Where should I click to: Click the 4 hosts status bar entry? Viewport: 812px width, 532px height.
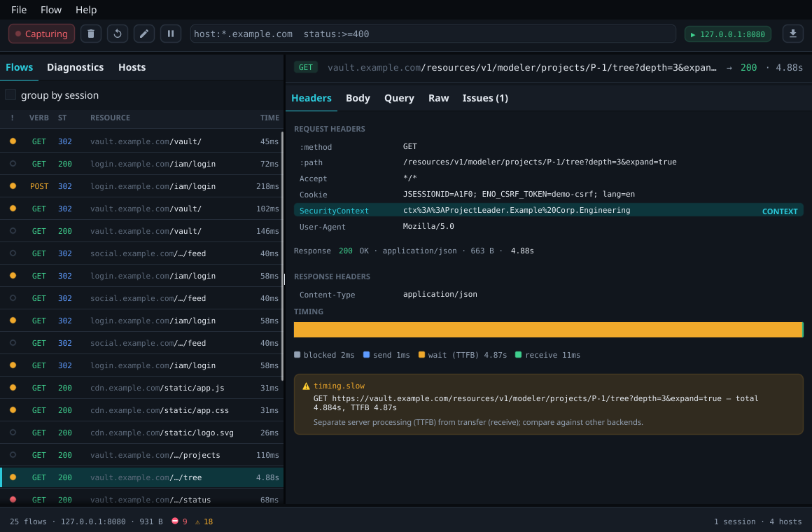pyautogui.click(x=786, y=521)
